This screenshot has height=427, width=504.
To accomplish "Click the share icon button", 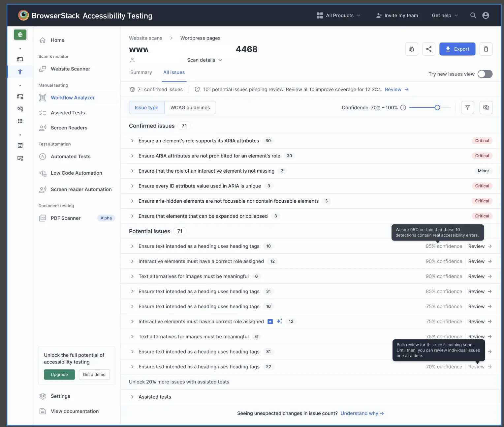I will [x=429, y=49].
